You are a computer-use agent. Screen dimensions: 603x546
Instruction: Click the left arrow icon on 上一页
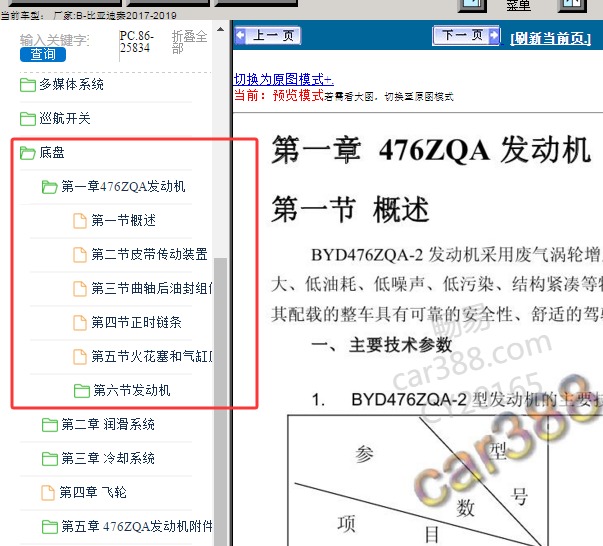pyautogui.click(x=241, y=36)
